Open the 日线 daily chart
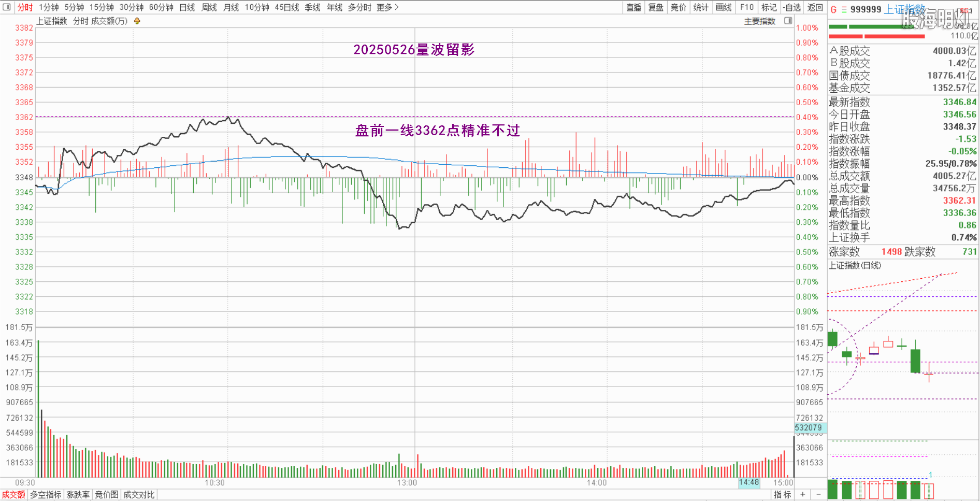The image size is (980, 501). click(187, 7)
